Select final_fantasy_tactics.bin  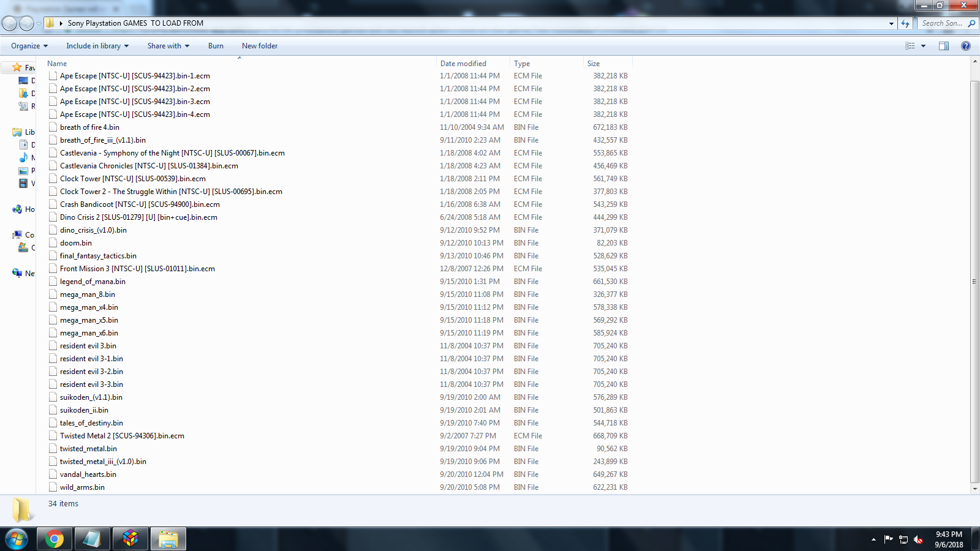tap(98, 256)
